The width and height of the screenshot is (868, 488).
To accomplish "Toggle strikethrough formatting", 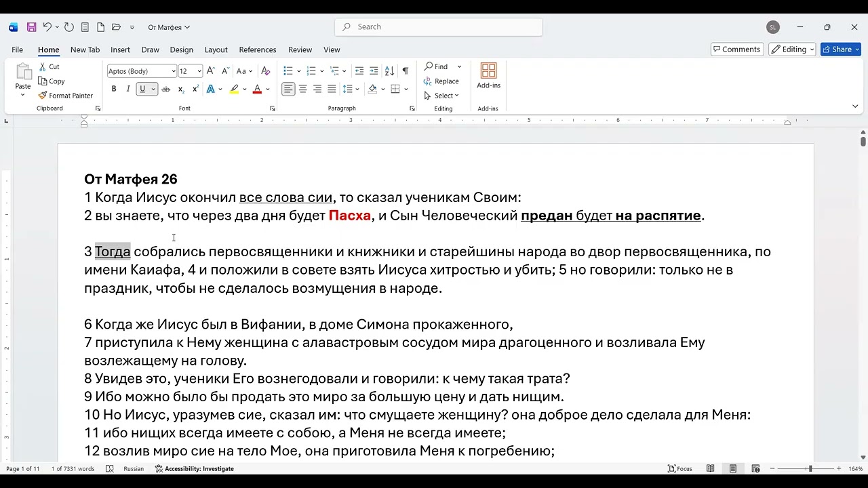I will (x=165, y=89).
